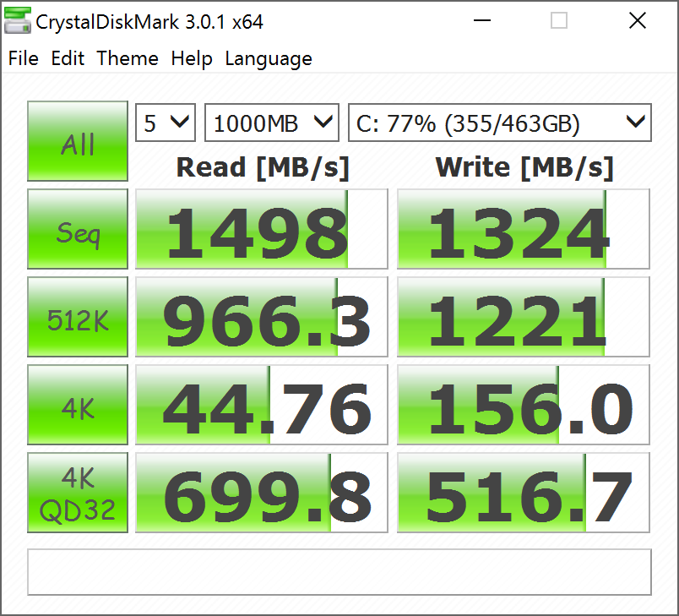Click the Write [MB/s] column header
679x616 pixels.
tap(524, 167)
